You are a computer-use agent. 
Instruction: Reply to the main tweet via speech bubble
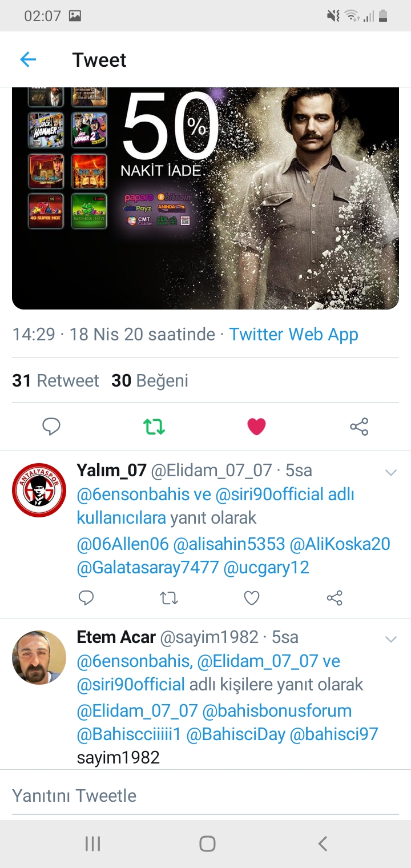(x=51, y=427)
